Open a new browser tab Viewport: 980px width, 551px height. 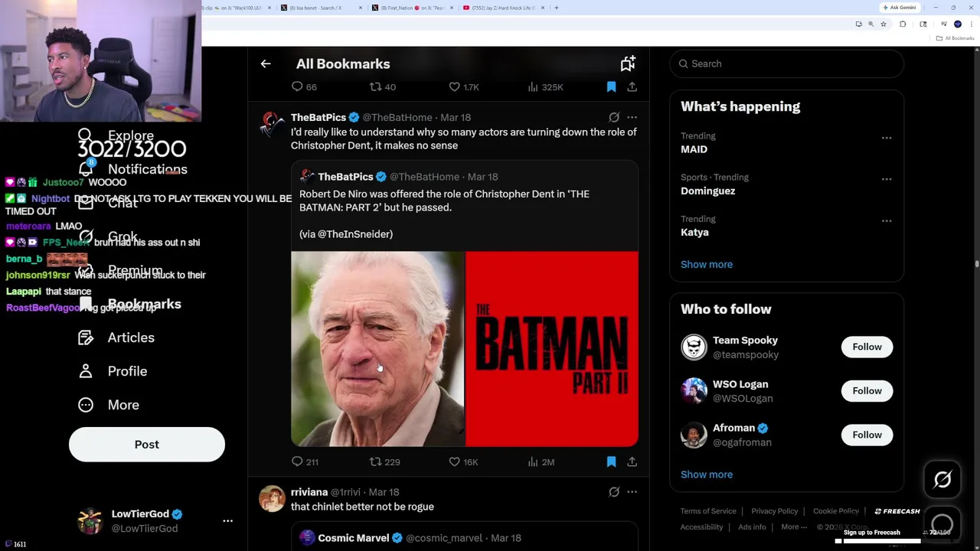557,8
